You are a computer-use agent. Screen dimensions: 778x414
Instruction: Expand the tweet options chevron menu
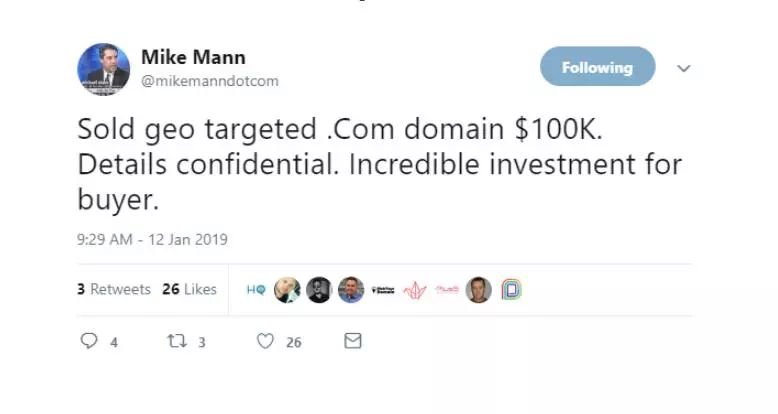[x=684, y=68]
